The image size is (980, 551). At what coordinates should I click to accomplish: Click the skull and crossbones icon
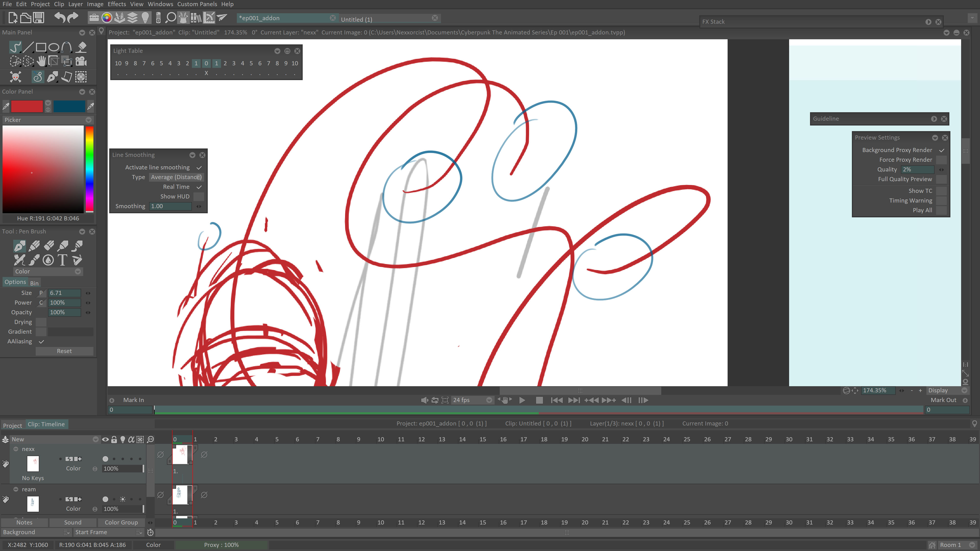tap(15, 77)
